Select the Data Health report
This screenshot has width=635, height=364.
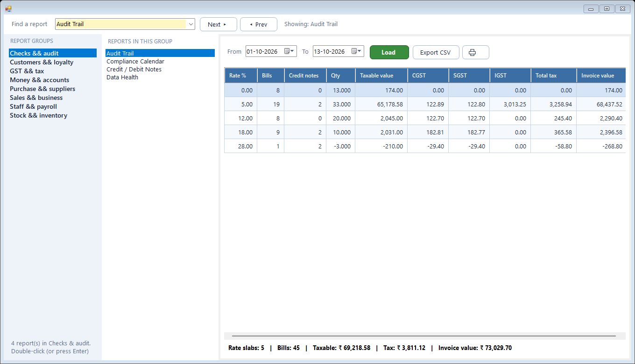[122, 77]
